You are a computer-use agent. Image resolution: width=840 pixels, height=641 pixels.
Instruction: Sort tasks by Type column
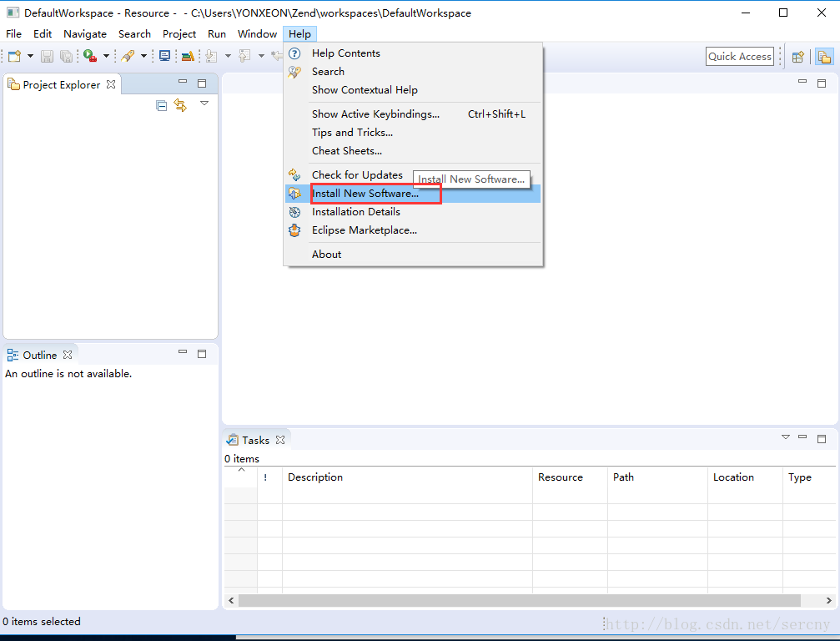tap(809, 477)
